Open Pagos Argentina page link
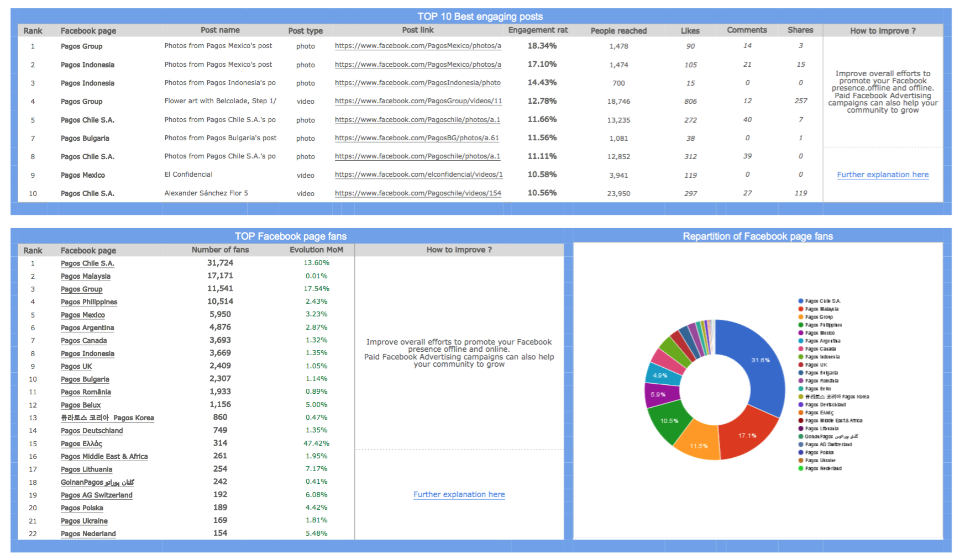Image resolution: width=965 pixels, height=560 pixels. (87, 327)
